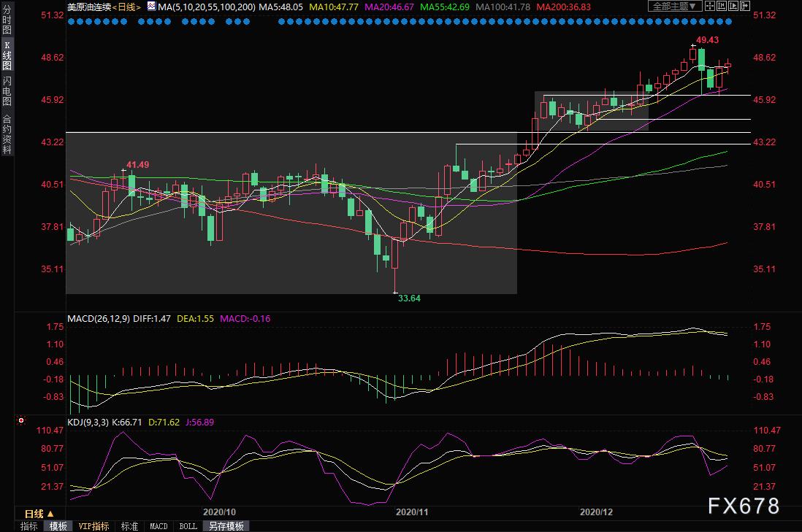This screenshot has height=532, width=802.
Task: Open the 全部主题 dropdown
Action: point(674,6)
